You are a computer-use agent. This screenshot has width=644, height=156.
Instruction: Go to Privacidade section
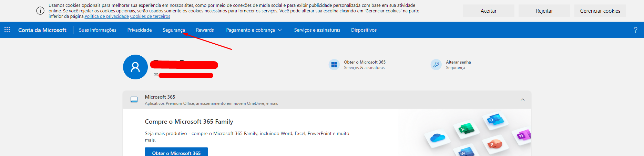point(140,30)
